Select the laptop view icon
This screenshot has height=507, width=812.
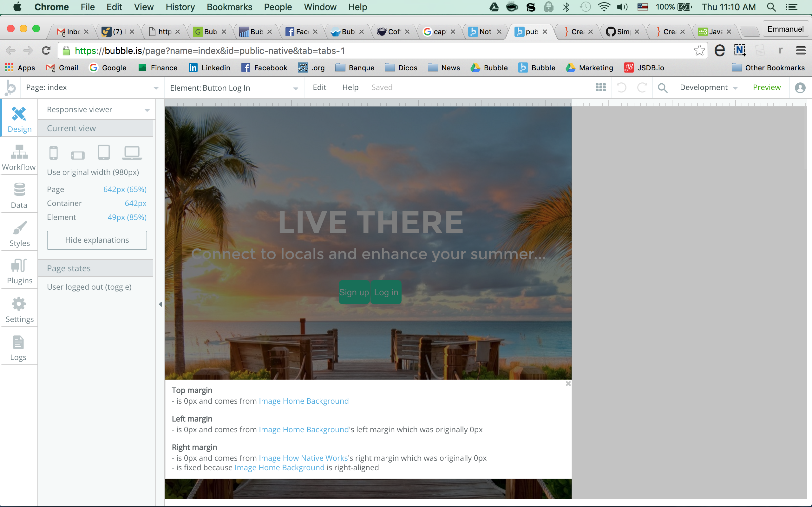click(x=132, y=153)
